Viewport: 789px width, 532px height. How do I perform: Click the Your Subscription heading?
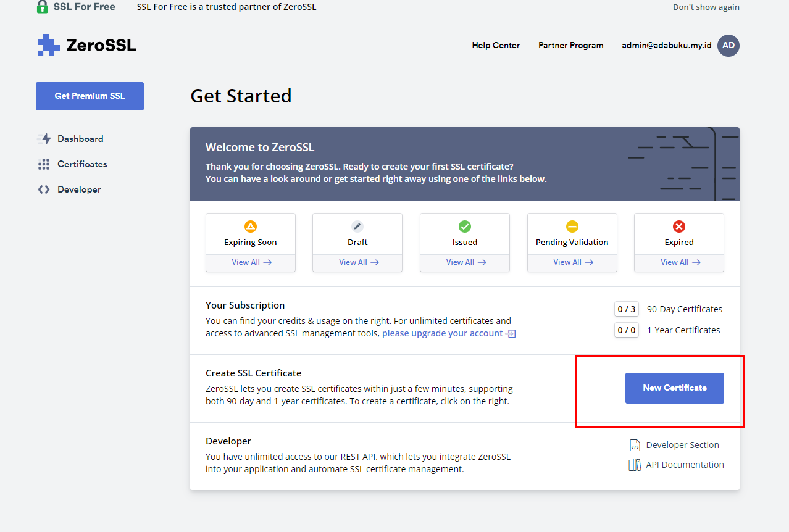(x=245, y=305)
